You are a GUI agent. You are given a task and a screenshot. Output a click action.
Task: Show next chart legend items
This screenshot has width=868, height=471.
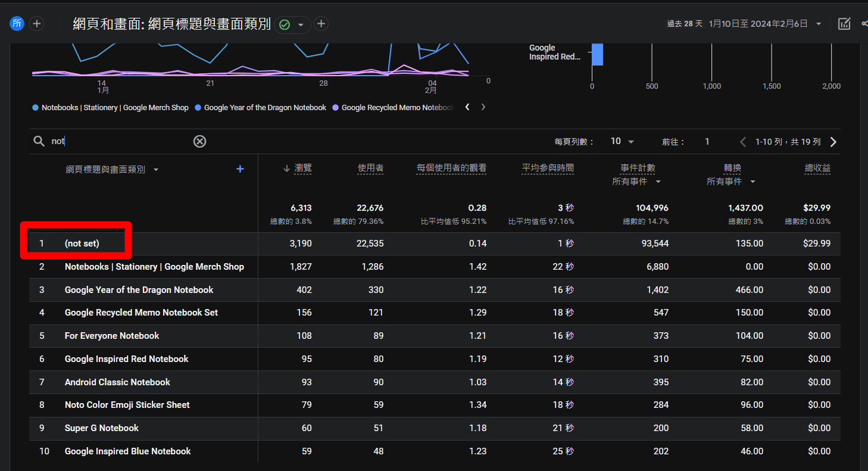tap(483, 107)
